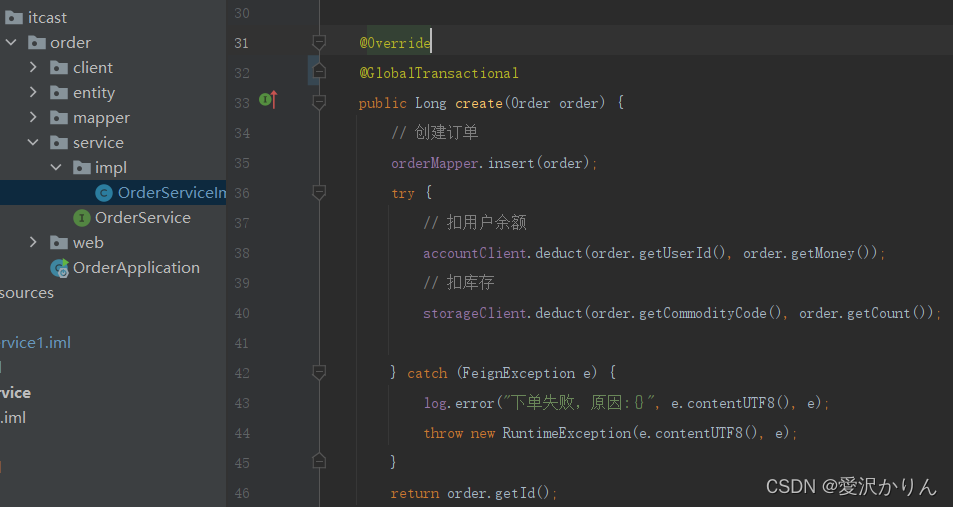The width and height of the screenshot is (953, 507).
Task: Select the mapper folder icon
Action: 59,117
